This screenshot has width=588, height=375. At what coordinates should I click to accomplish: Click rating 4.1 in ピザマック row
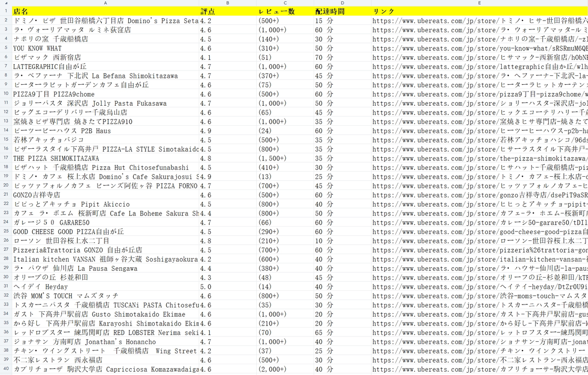pos(228,57)
